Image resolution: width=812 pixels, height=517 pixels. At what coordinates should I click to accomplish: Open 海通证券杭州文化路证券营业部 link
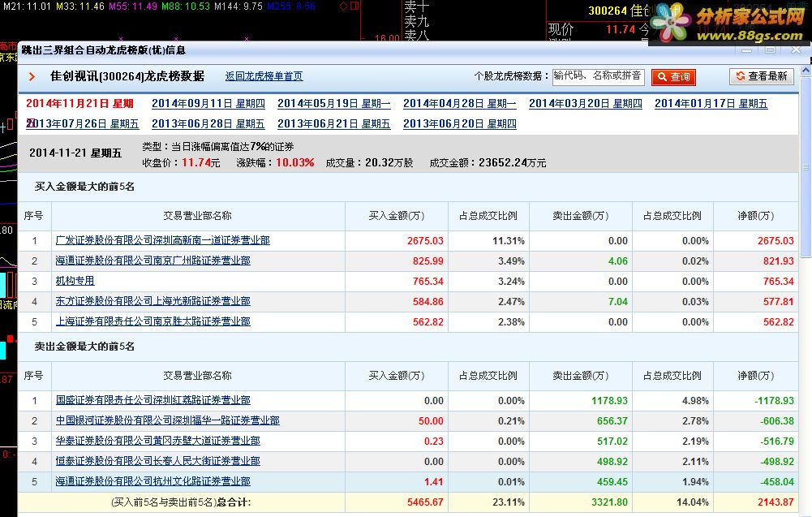(153, 481)
